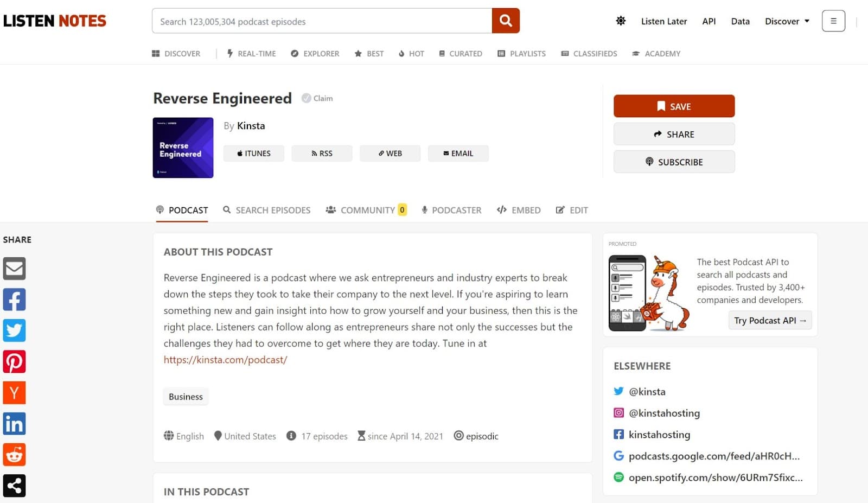
Task: Share the podcast via the Twitter sidebar icon
Action: click(14, 330)
